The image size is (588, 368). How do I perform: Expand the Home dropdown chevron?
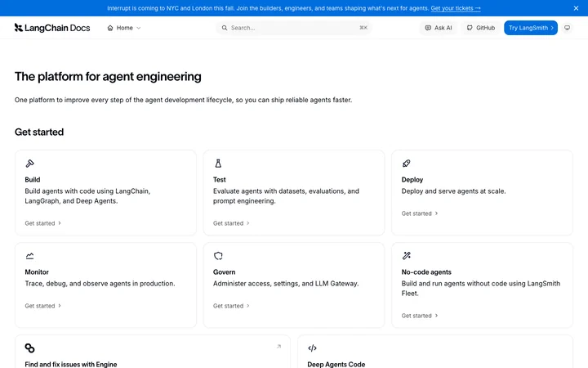[x=138, y=28]
